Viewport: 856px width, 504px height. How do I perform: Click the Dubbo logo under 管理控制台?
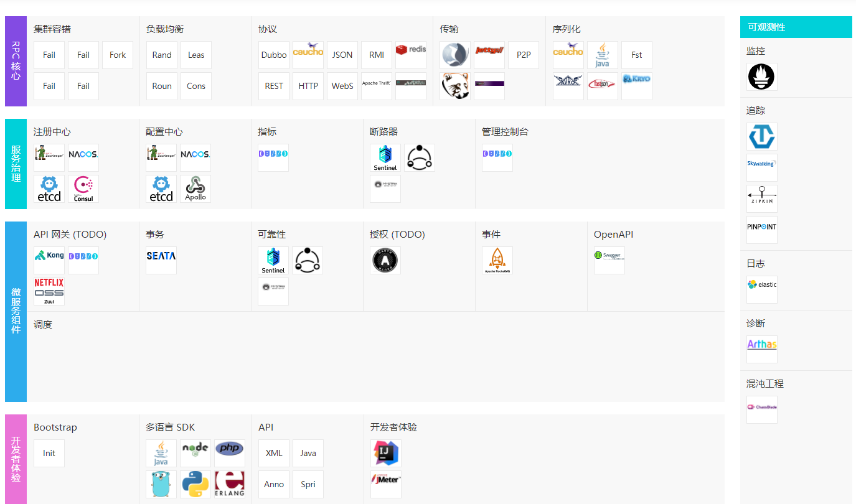497,157
